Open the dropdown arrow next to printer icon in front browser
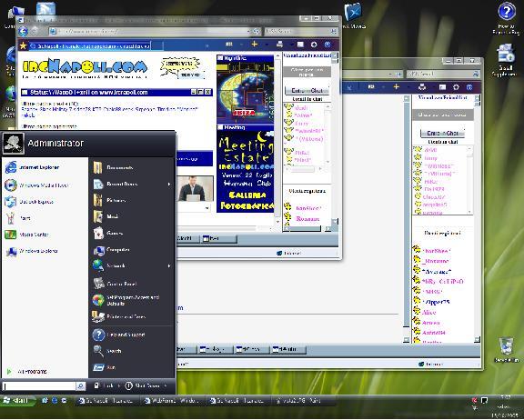Screen dimensions: 524x420 291,44
